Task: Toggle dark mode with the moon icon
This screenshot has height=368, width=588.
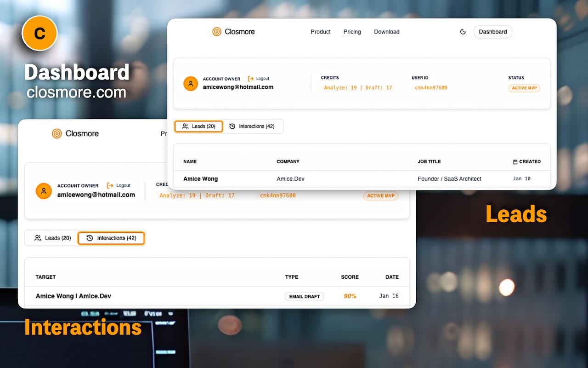Action: [x=463, y=32]
